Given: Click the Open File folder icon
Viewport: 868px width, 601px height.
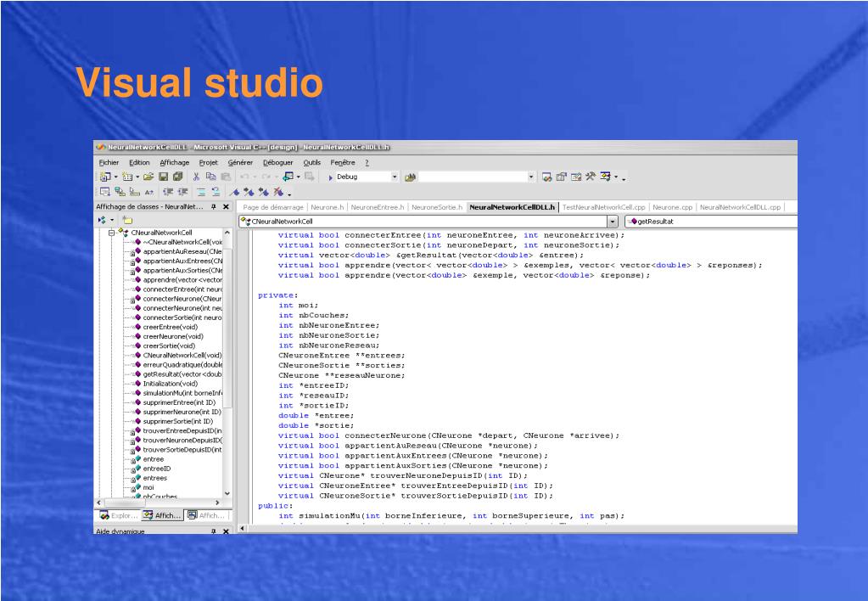Looking at the screenshot, I should coord(148,177).
